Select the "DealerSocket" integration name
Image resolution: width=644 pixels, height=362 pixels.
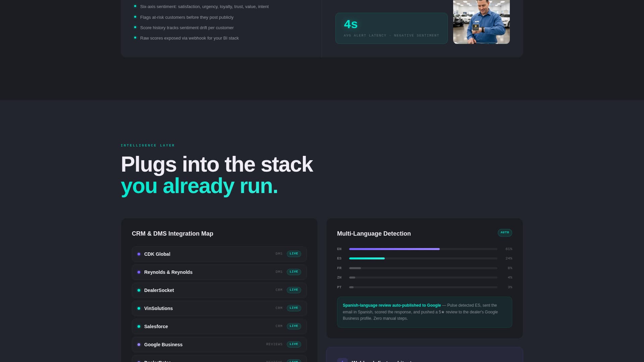(x=159, y=290)
